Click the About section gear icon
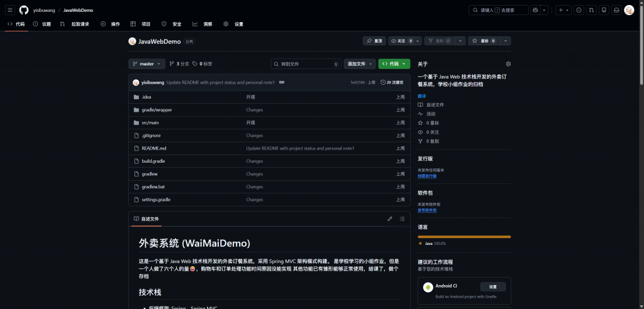 tap(508, 64)
